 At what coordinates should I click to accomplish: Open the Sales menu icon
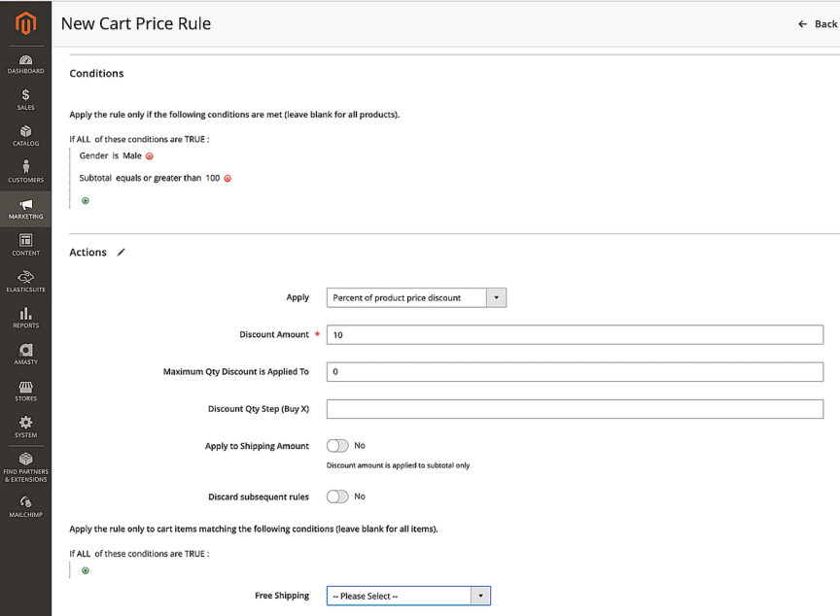[x=25, y=100]
